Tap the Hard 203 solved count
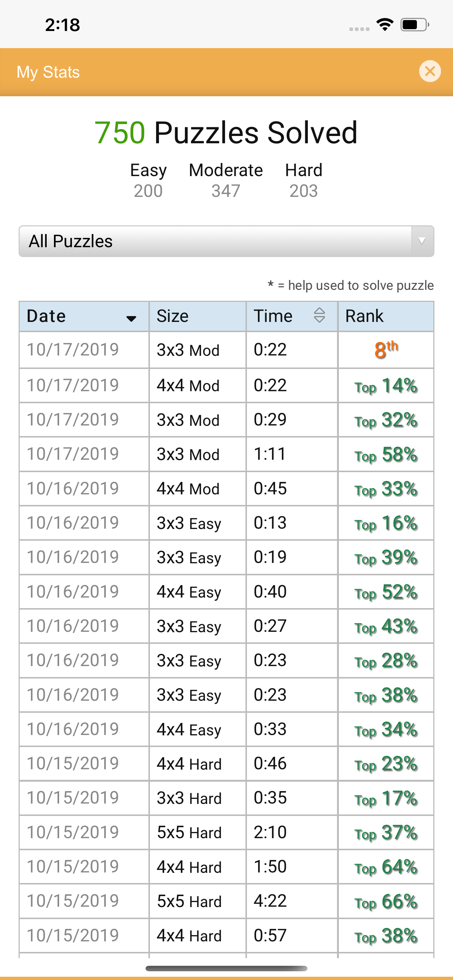The image size is (453, 980). 303,180
